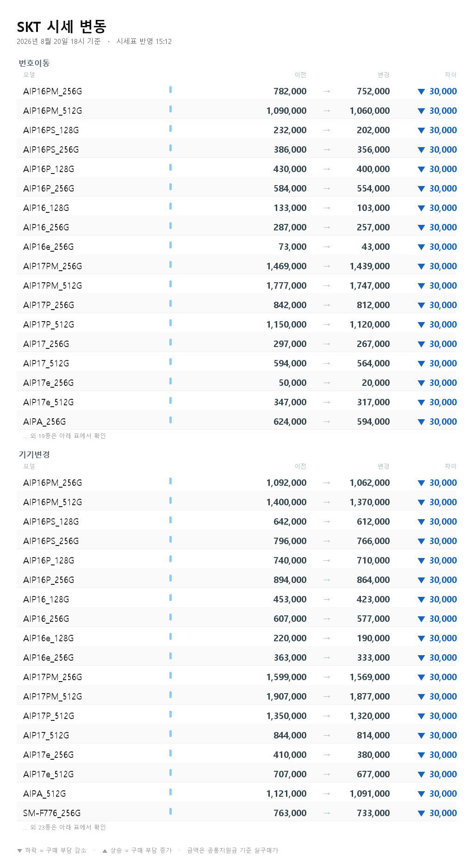
Task: Click the changed price 612,000
Action: tap(373, 522)
